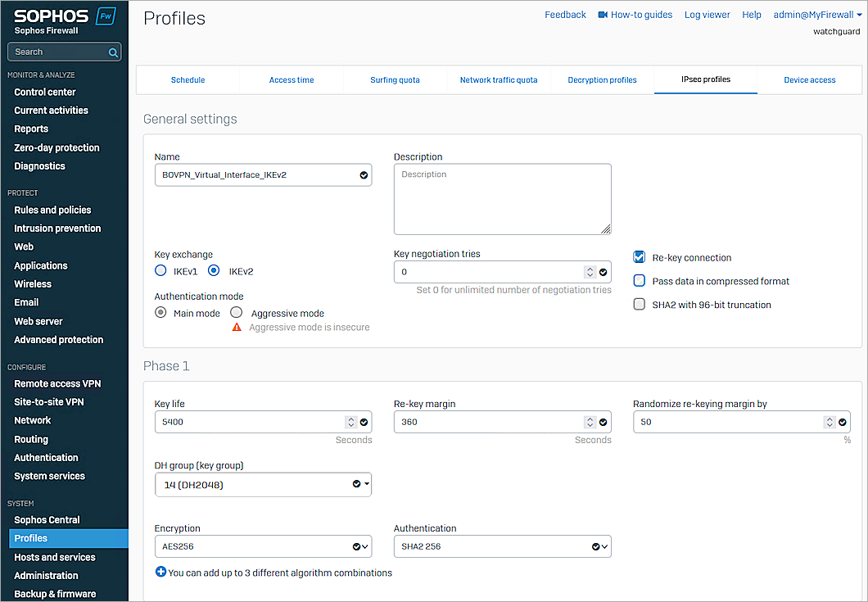Image resolution: width=868 pixels, height=602 pixels.
Task: Click inside the Description text area
Action: [502, 198]
